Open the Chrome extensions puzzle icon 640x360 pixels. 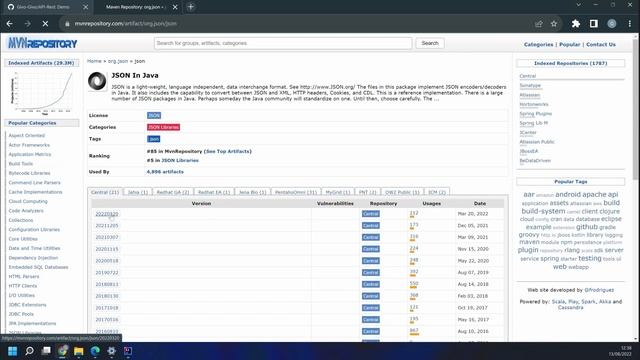coord(576,24)
